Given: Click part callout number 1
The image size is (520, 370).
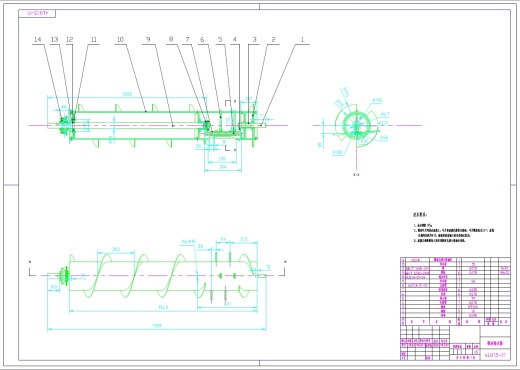Looking at the screenshot, I should coord(303,39).
